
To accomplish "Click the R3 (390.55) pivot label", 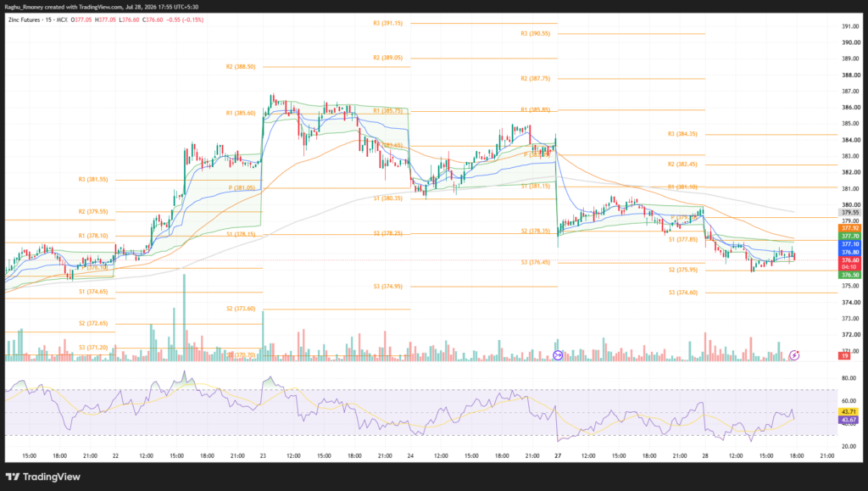I will pyautogui.click(x=536, y=34).
